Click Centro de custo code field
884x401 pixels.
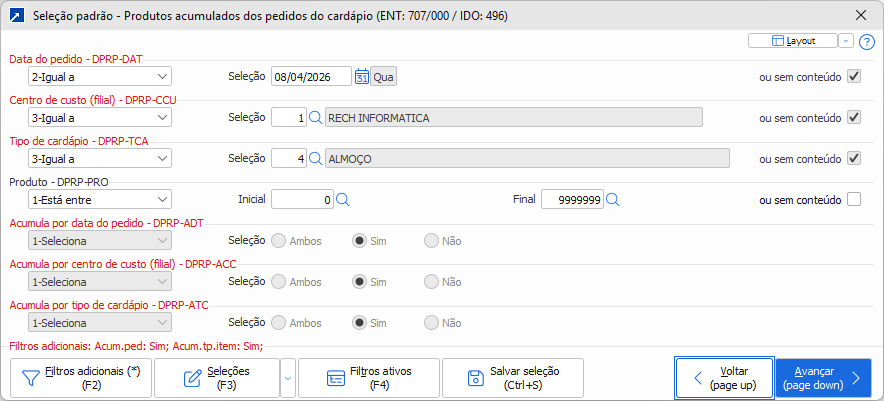click(x=289, y=117)
